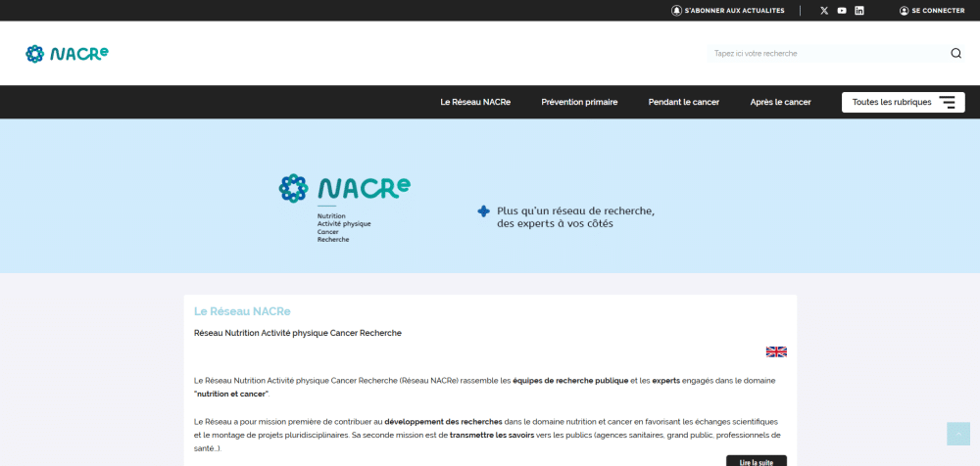Click the back-to-top arrow button
Viewport: 980px width, 466px height.
click(958, 434)
